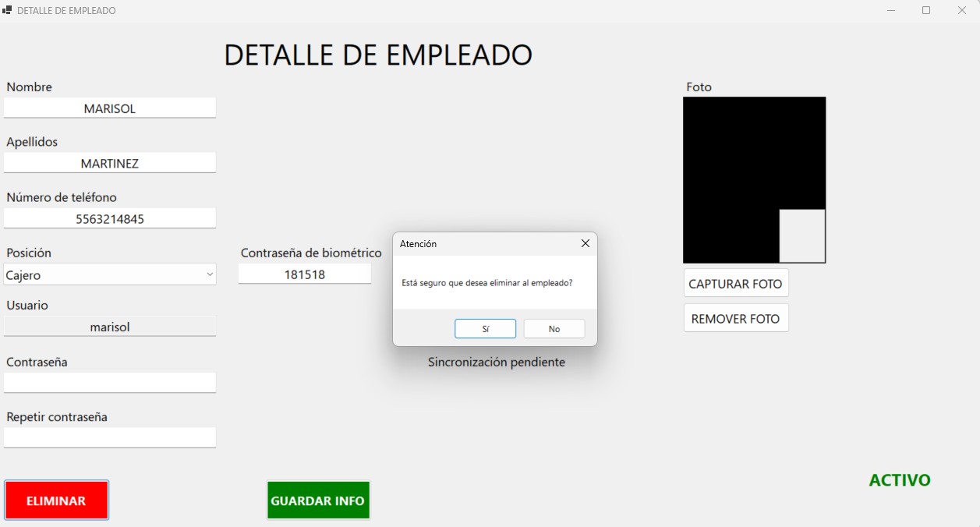This screenshot has width=980, height=527.
Task: Focus the Repetir contraseña field
Action: 109,437
